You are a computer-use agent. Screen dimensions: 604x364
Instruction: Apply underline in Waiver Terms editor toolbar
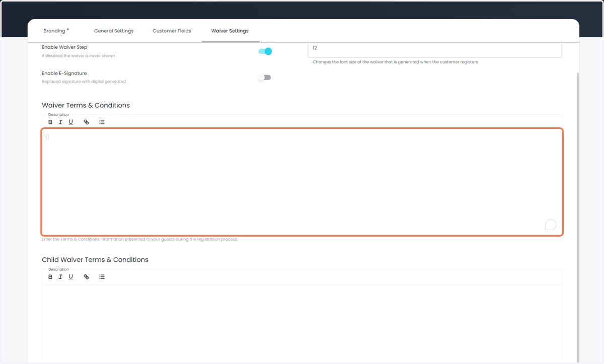70,122
